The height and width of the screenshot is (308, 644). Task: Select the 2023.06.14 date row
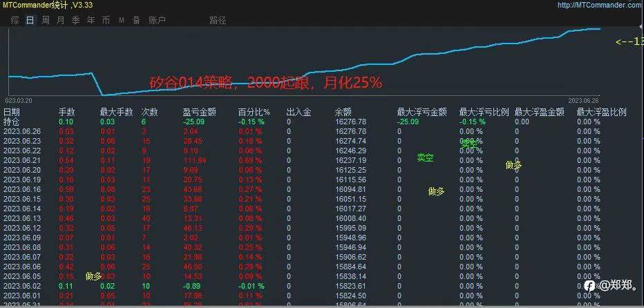coord(23,209)
